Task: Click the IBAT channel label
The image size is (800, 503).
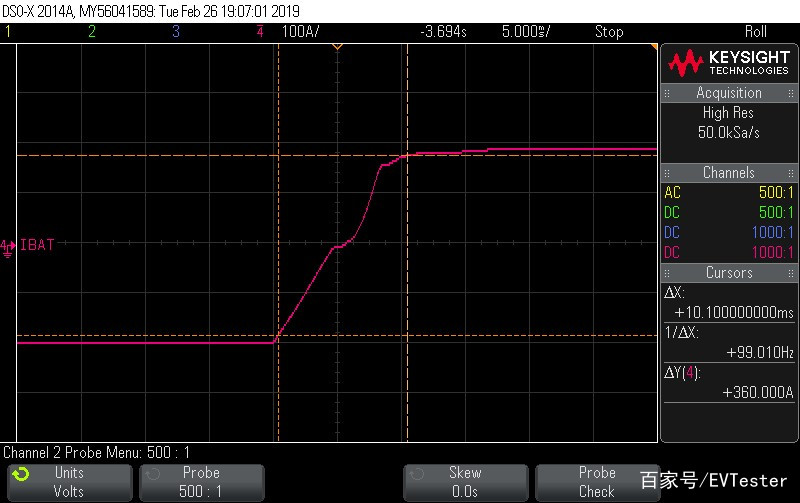Action: (37, 245)
